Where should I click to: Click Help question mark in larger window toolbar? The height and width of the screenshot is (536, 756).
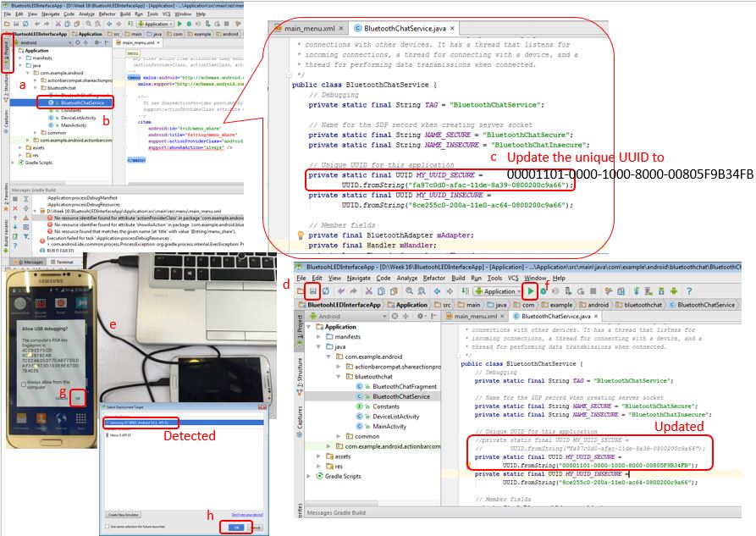point(689,291)
